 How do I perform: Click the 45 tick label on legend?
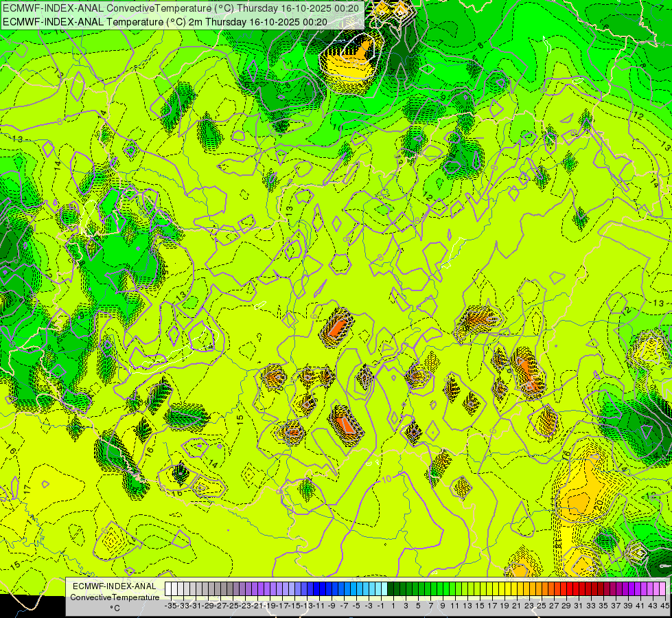pyautogui.click(x=664, y=606)
